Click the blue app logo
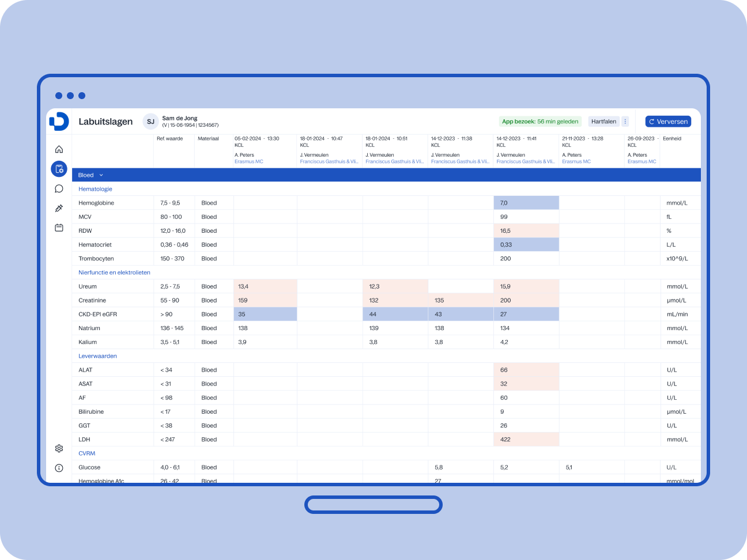 [x=59, y=121]
